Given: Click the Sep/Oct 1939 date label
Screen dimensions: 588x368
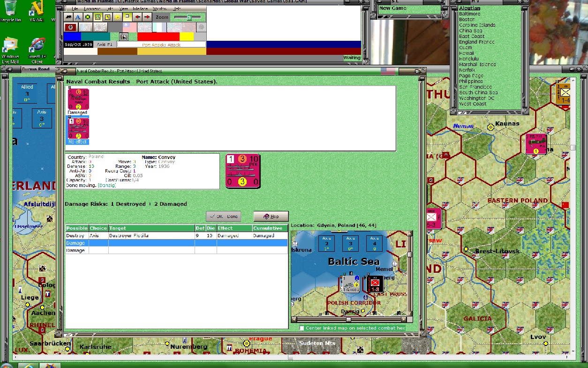Looking at the screenshot, I should (x=78, y=45).
